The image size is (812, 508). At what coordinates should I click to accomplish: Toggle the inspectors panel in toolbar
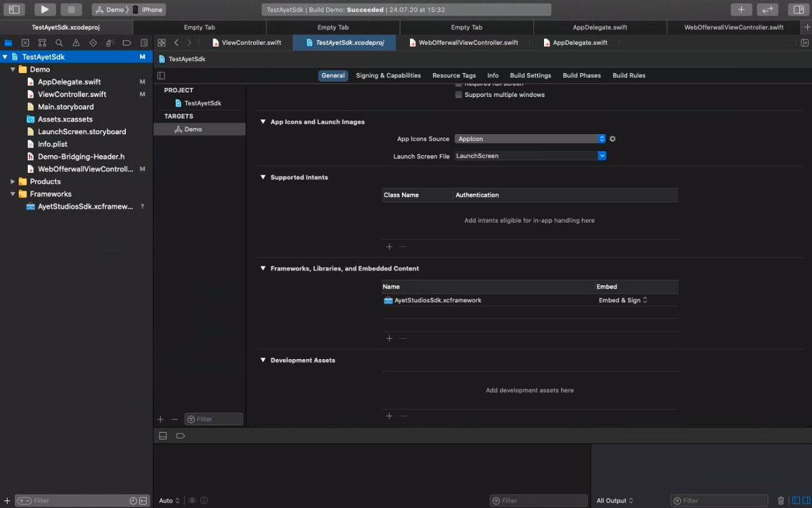pos(797,9)
